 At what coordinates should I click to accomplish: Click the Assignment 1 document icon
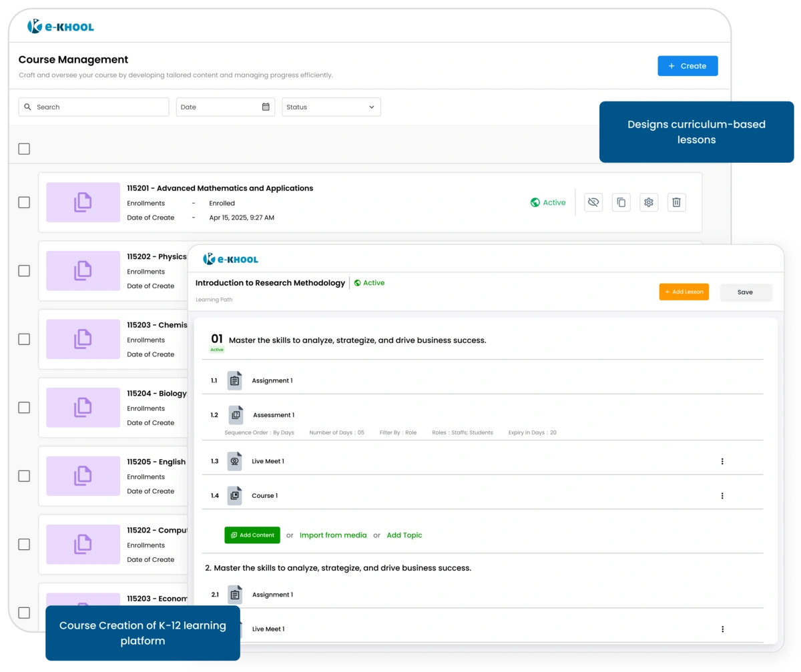tap(234, 380)
